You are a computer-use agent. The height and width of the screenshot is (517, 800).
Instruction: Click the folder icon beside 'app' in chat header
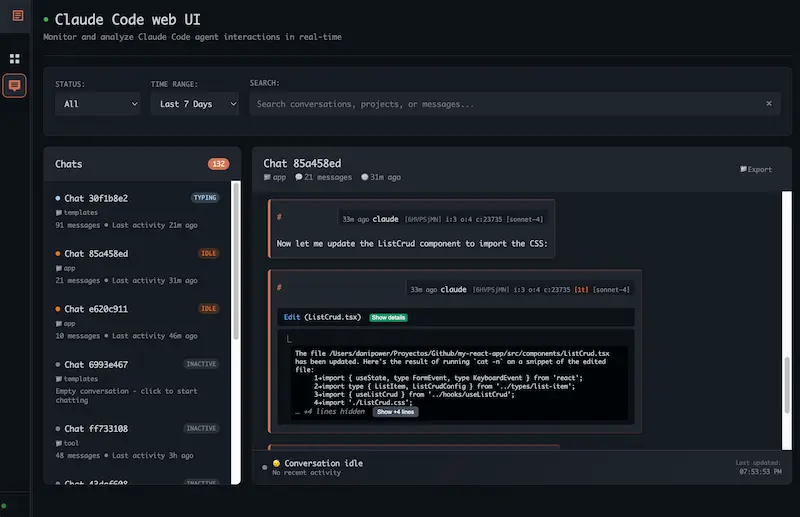pos(267,177)
